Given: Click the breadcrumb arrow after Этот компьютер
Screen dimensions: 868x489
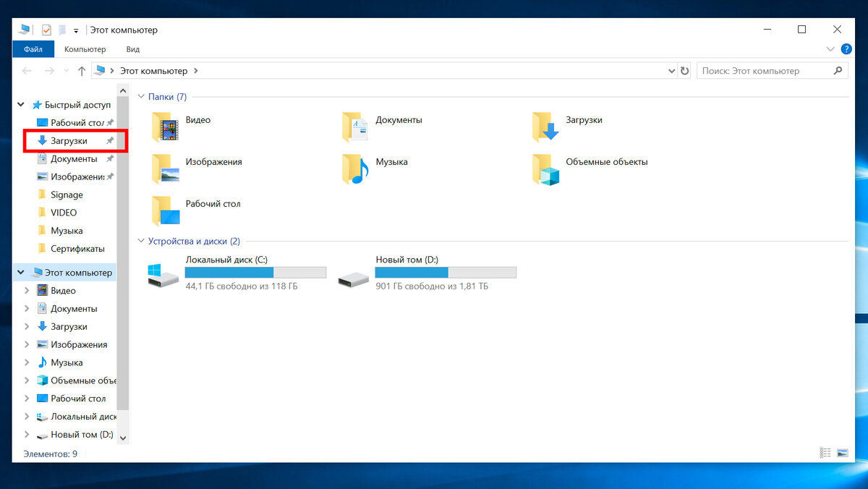Looking at the screenshot, I should point(196,71).
